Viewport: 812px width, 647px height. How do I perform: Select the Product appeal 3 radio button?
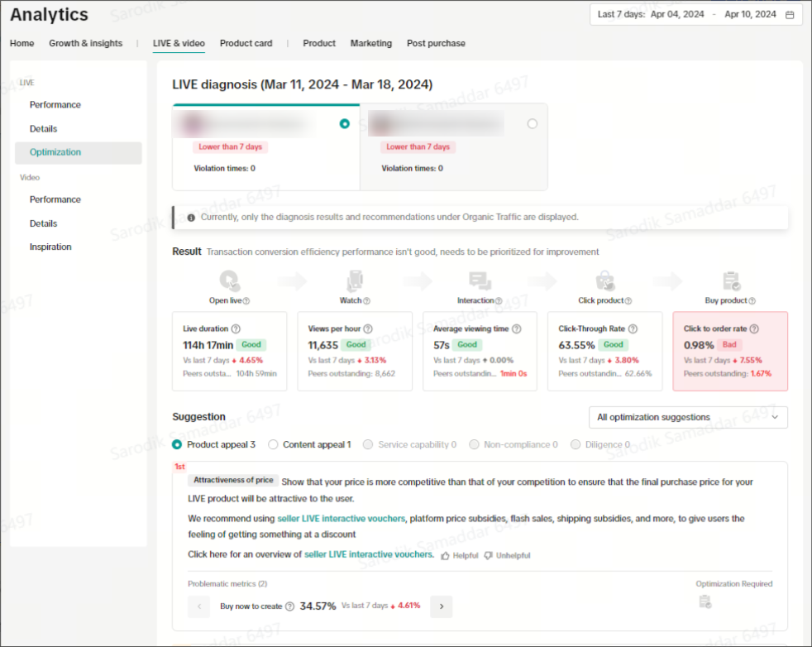click(177, 444)
